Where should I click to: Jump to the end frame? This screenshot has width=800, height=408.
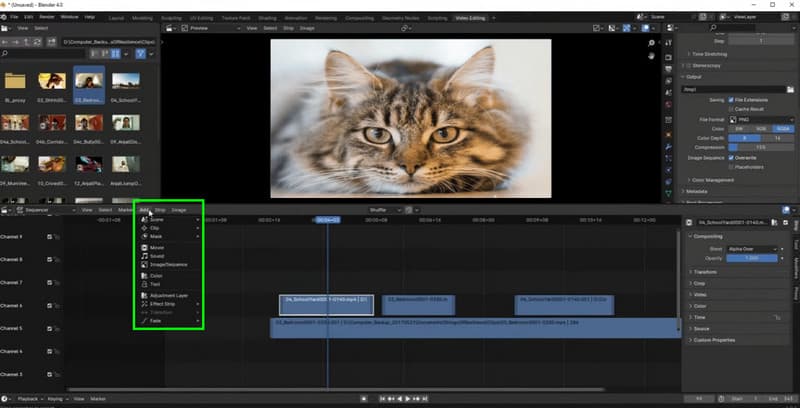424,399
